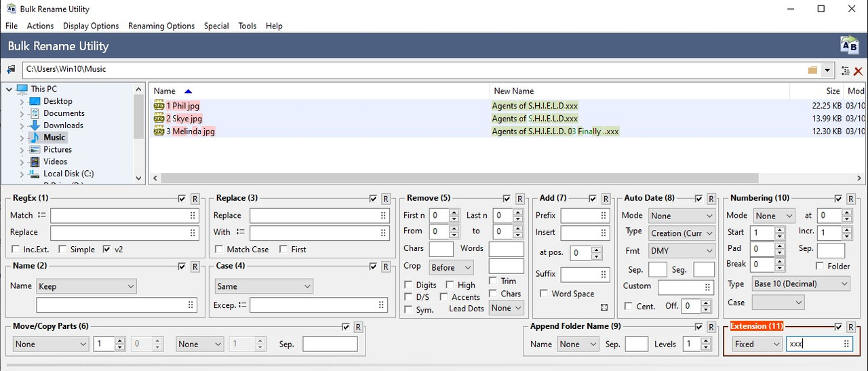Open the Auto Date Fmt dropdown showing DMY

coord(682,250)
